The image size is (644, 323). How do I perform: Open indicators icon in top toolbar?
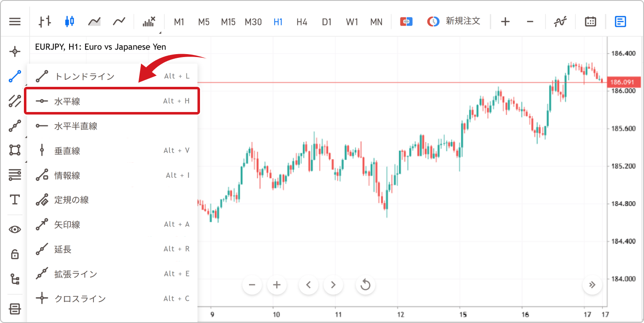click(x=560, y=21)
